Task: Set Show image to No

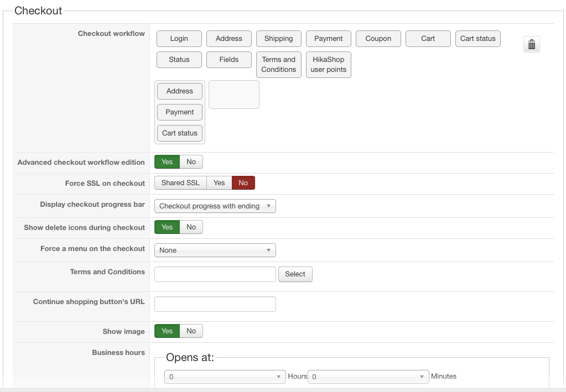Action: point(191,331)
